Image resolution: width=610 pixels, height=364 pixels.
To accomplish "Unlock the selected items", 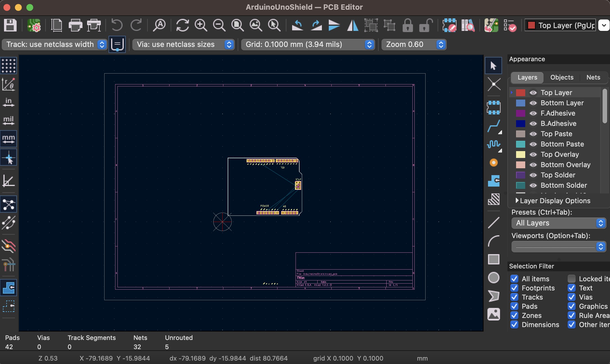I will point(426,25).
